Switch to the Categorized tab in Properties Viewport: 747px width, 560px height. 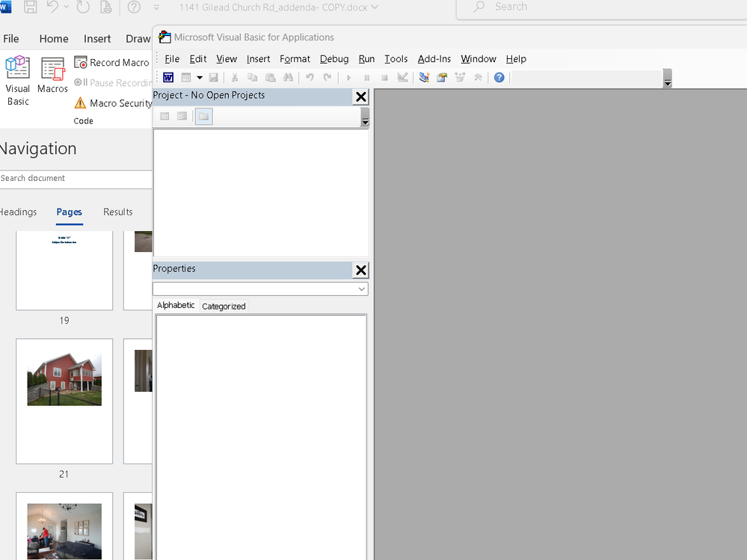224,306
